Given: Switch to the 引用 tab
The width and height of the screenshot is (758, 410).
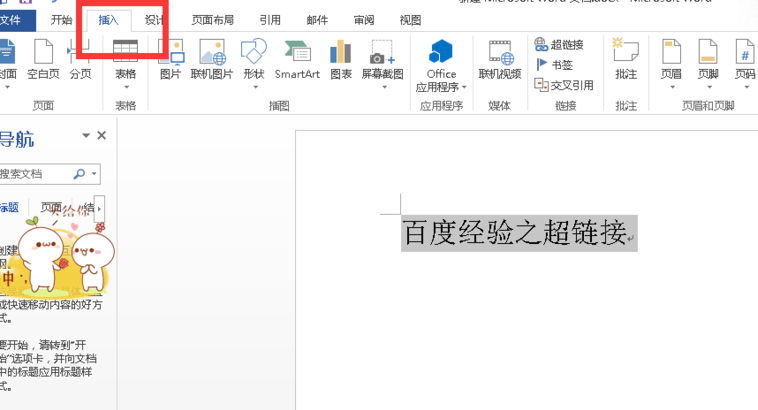Looking at the screenshot, I should (x=270, y=20).
